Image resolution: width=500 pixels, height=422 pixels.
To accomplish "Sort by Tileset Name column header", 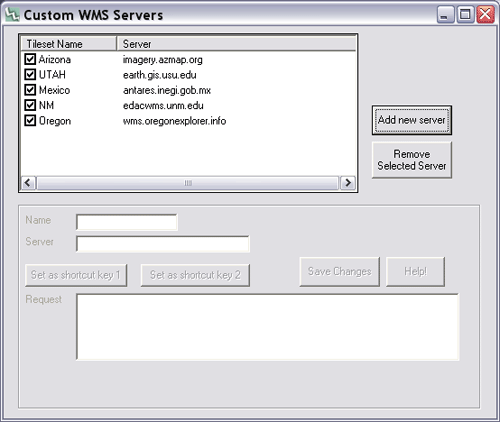I will (69, 44).
